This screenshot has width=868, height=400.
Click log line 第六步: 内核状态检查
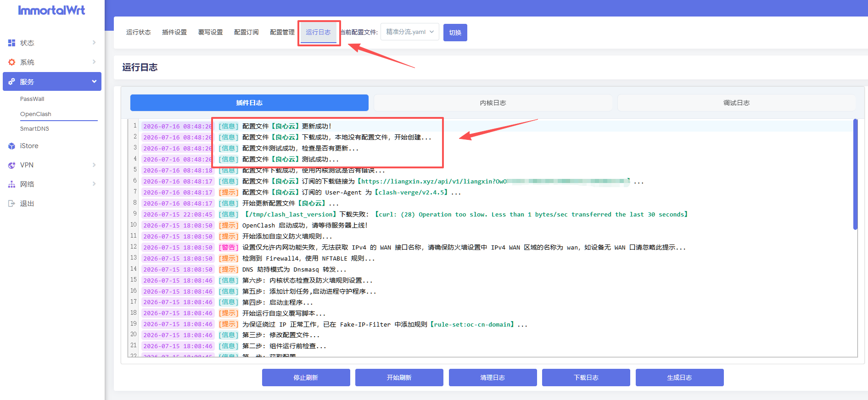pos(307,281)
